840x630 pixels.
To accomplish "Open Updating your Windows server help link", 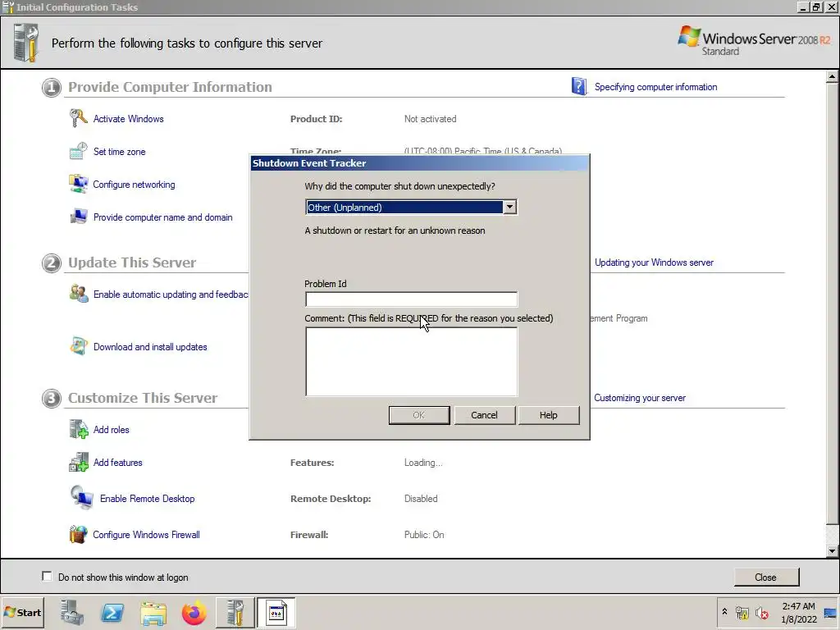I will coord(654,262).
